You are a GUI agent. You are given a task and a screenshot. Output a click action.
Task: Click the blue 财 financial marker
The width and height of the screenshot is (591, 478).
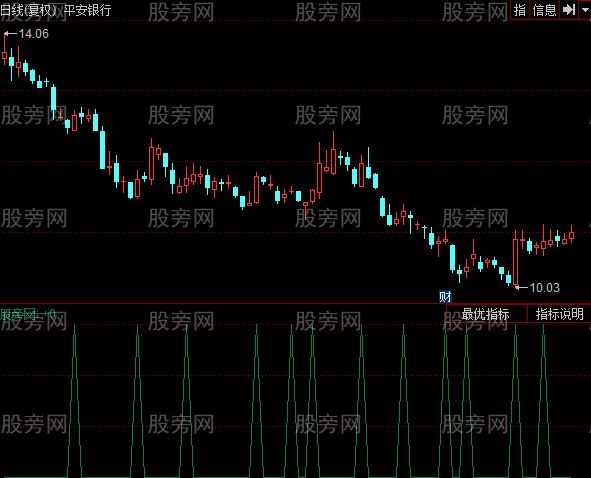(445, 297)
